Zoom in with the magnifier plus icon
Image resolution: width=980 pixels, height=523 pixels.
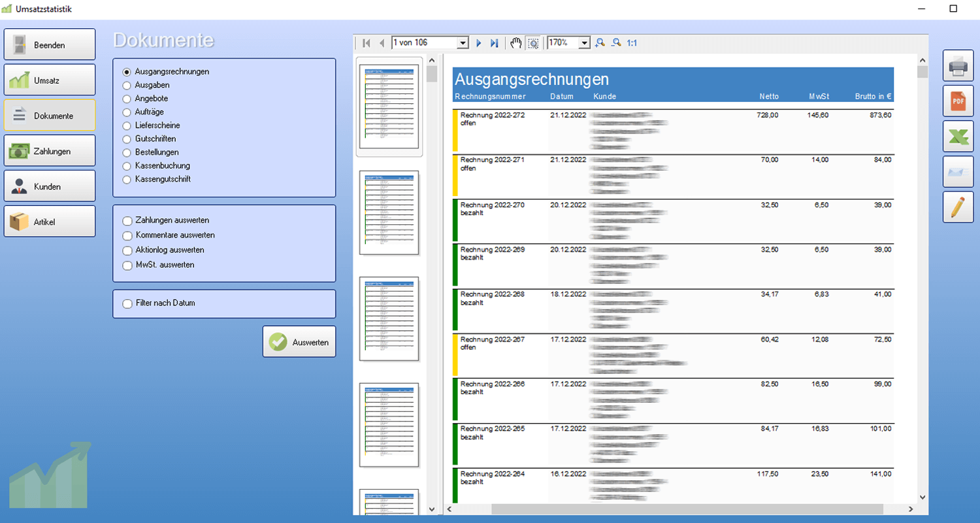pyautogui.click(x=600, y=42)
